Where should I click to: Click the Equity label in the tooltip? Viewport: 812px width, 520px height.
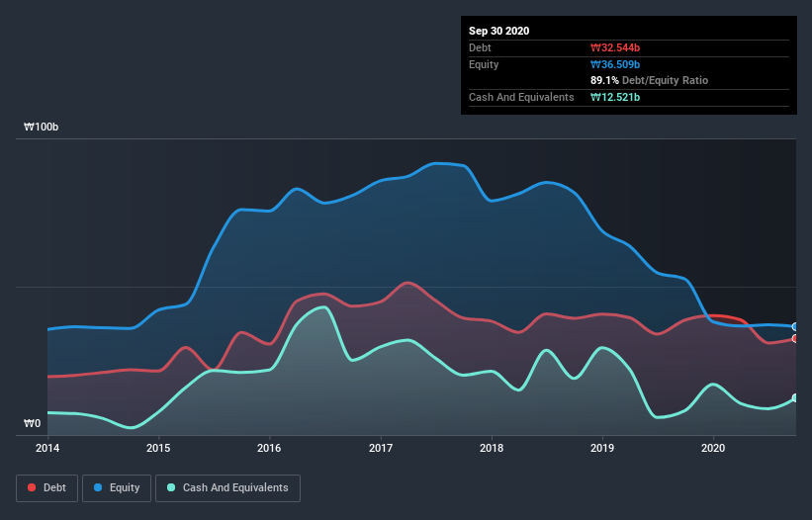484,64
